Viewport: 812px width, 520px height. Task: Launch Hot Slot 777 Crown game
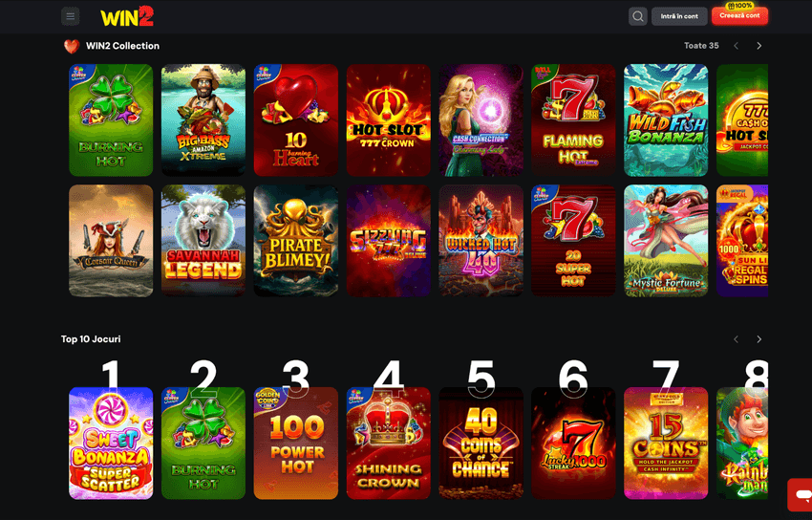tap(389, 120)
